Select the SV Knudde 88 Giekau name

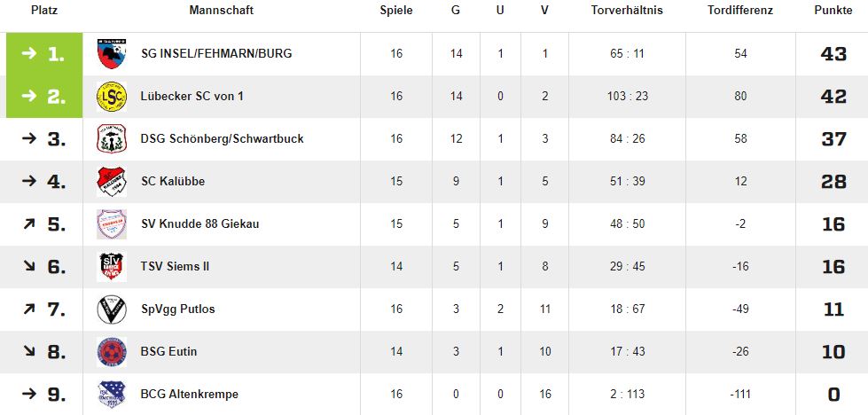(x=199, y=224)
